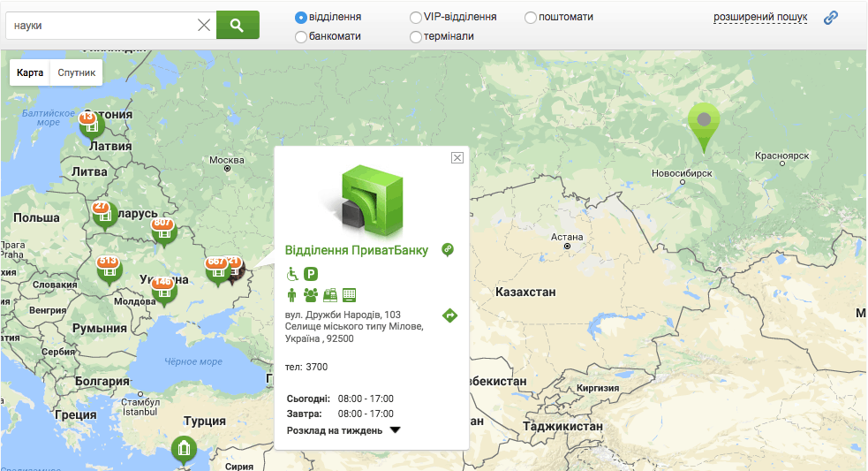The width and height of the screenshot is (868, 471).
Task: Click the green search magnifier button
Action: pyautogui.click(x=238, y=25)
